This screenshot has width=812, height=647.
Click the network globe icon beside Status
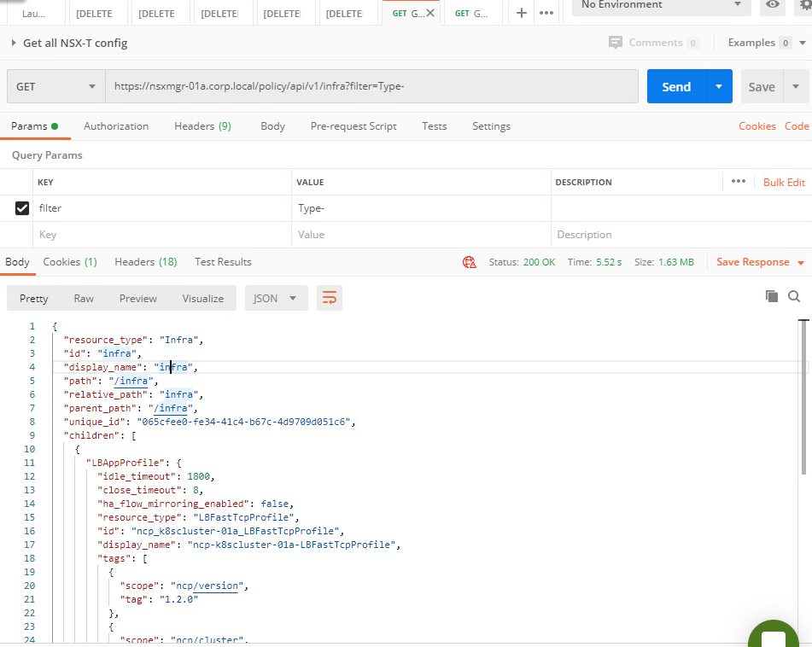[x=469, y=262]
